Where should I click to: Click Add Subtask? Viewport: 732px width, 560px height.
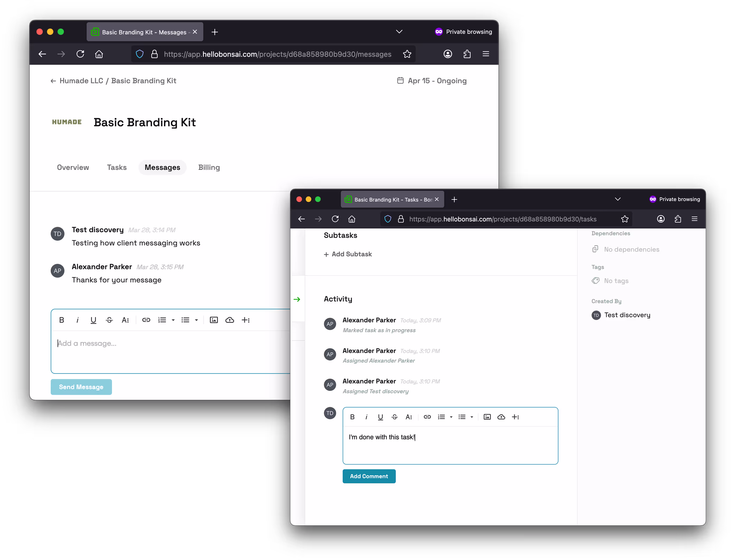tap(348, 254)
